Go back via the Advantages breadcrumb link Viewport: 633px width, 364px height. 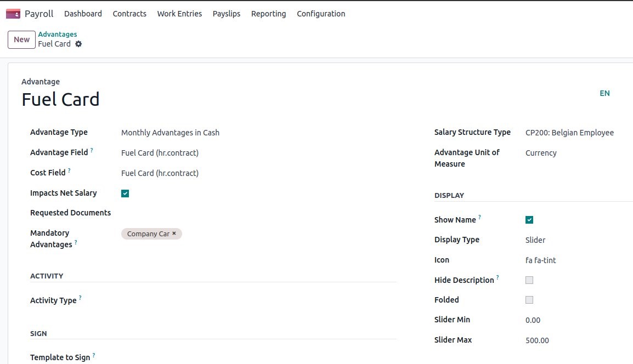tap(58, 33)
